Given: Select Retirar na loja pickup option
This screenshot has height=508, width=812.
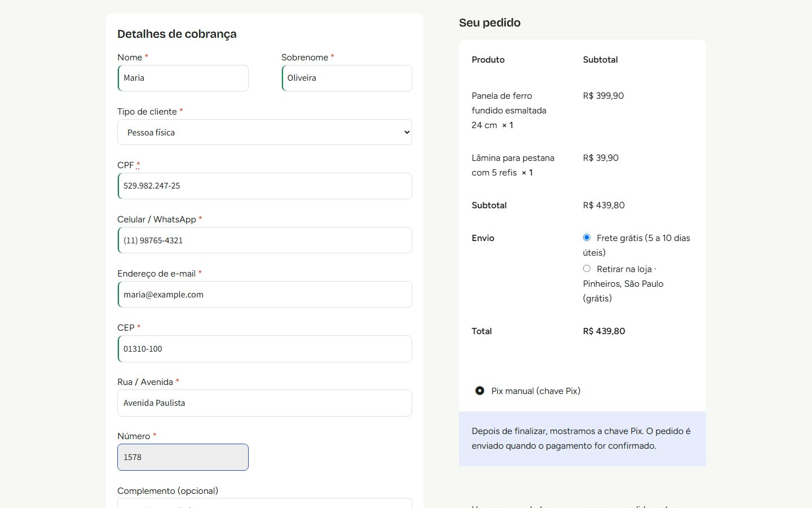Looking at the screenshot, I should click(586, 269).
